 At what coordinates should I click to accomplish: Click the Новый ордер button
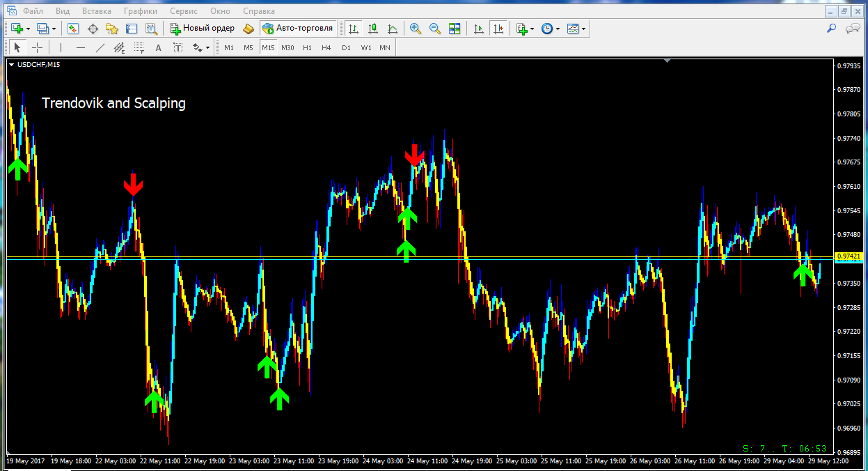tap(202, 29)
